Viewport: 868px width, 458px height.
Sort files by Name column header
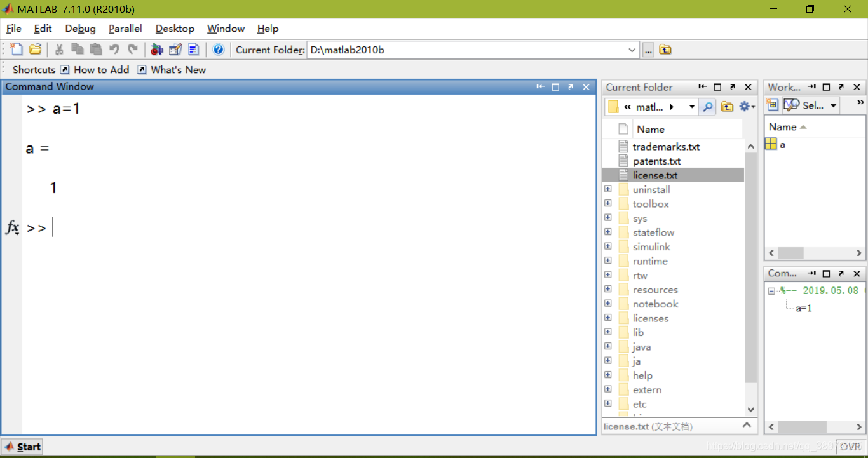pyautogui.click(x=688, y=129)
